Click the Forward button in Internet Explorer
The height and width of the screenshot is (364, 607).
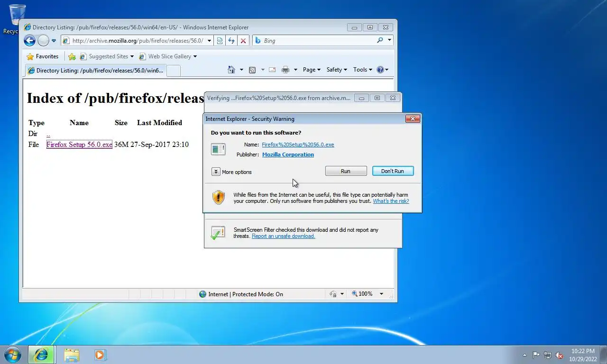click(x=43, y=41)
